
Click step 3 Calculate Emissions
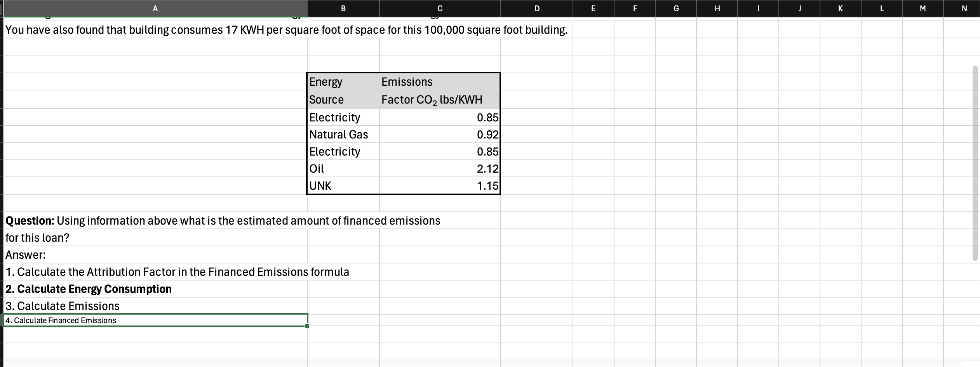pyautogui.click(x=155, y=306)
